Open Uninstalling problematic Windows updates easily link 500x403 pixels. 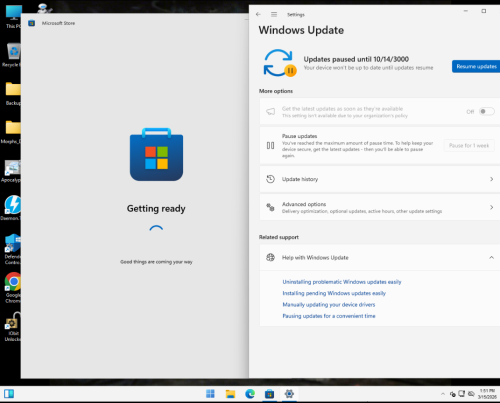[342, 282]
